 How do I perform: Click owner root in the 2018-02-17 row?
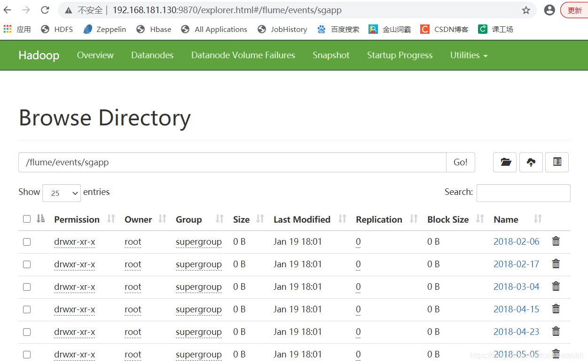tap(133, 264)
